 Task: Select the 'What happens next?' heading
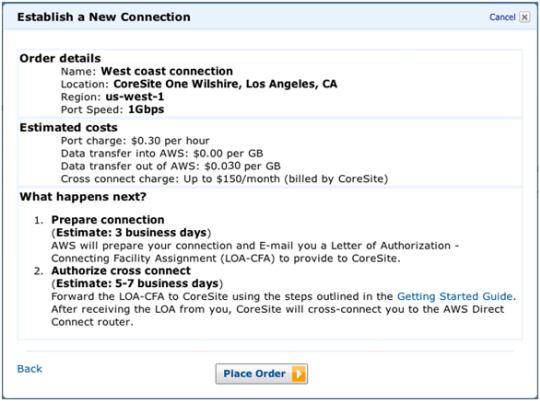pyautogui.click(x=83, y=197)
